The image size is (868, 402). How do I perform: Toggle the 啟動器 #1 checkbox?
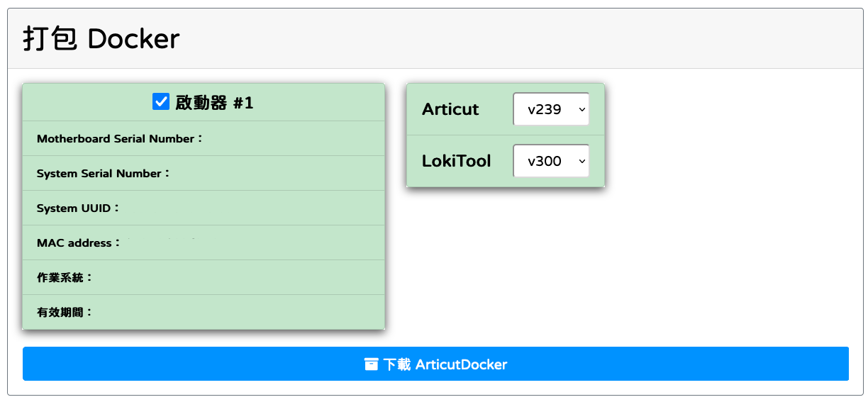161,102
